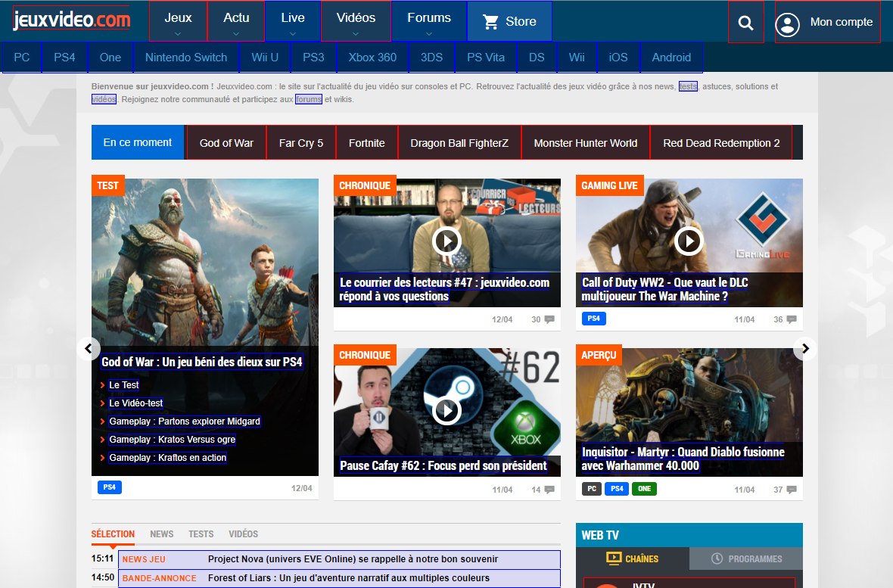Select the PS4 platform tab
This screenshot has height=588, width=893.
point(64,57)
